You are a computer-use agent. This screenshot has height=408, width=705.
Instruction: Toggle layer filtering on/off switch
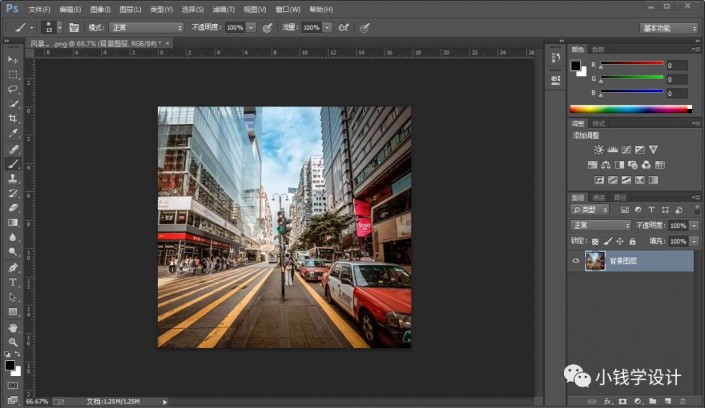point(697,209)
